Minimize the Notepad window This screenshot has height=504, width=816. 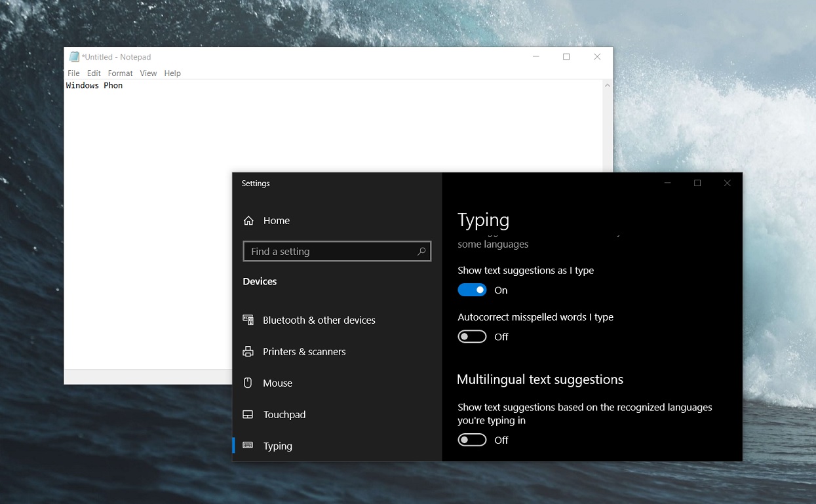pyautogui.click(x=535, y=57)
